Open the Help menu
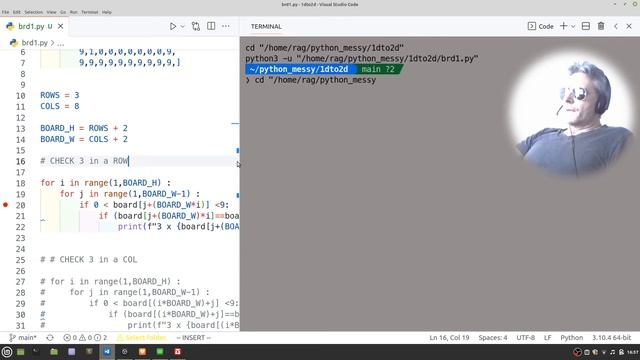640x360 pixels. 107,12
